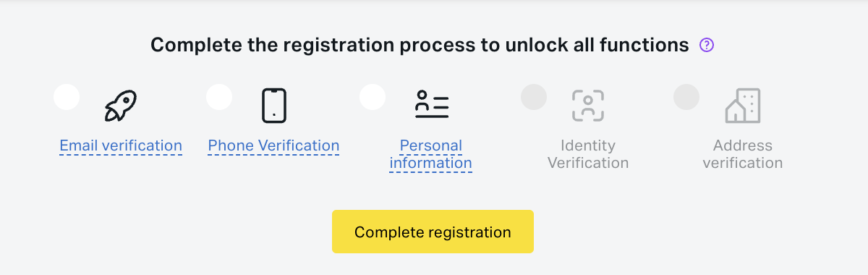
Task: Select the Identity Verification step label
Action: [588, 154]
